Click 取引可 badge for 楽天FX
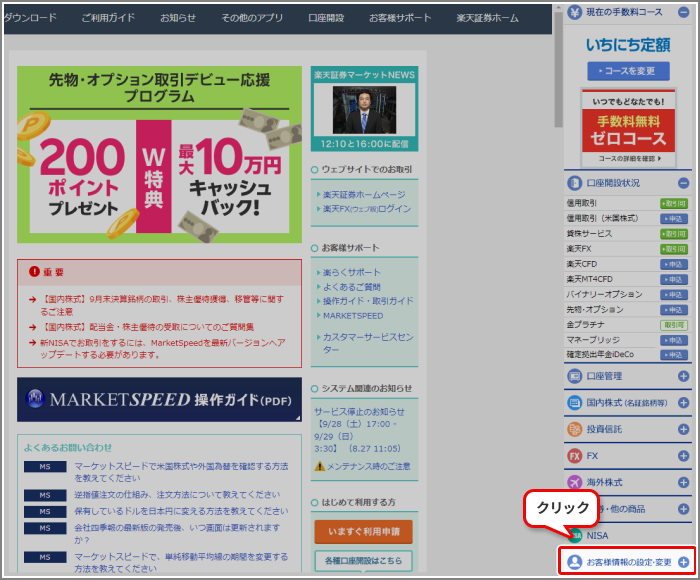Screen dimensions: 700x580 point(673,249)
